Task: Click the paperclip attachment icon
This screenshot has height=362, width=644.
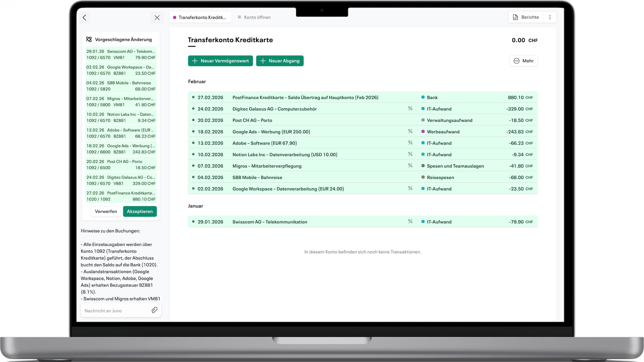Action: 154,310
